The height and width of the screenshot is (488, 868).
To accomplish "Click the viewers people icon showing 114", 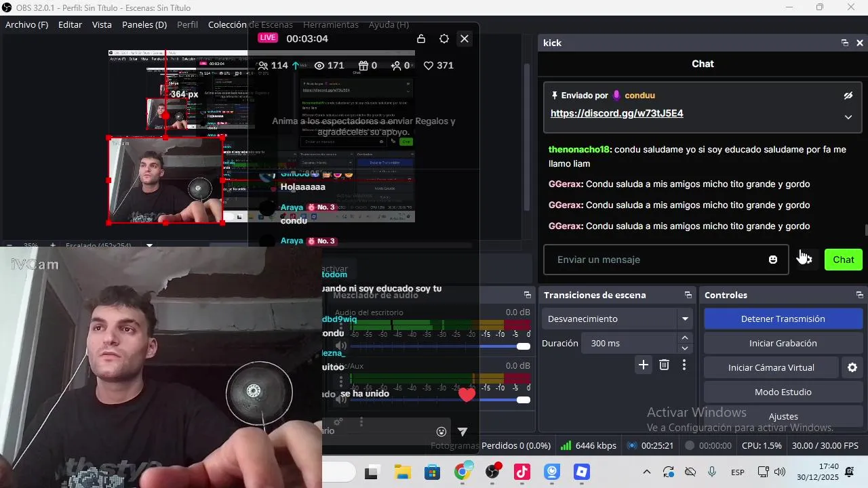I will [263, 66].
